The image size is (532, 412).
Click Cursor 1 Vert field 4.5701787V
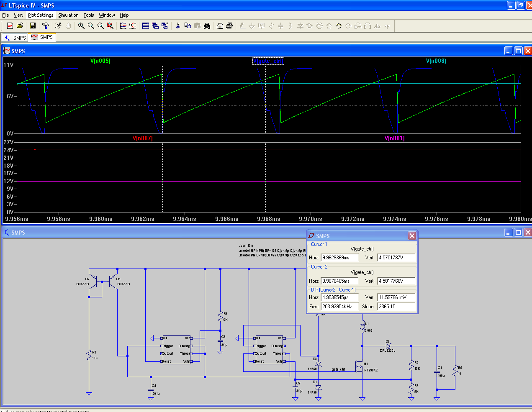[x=396, y=258]
